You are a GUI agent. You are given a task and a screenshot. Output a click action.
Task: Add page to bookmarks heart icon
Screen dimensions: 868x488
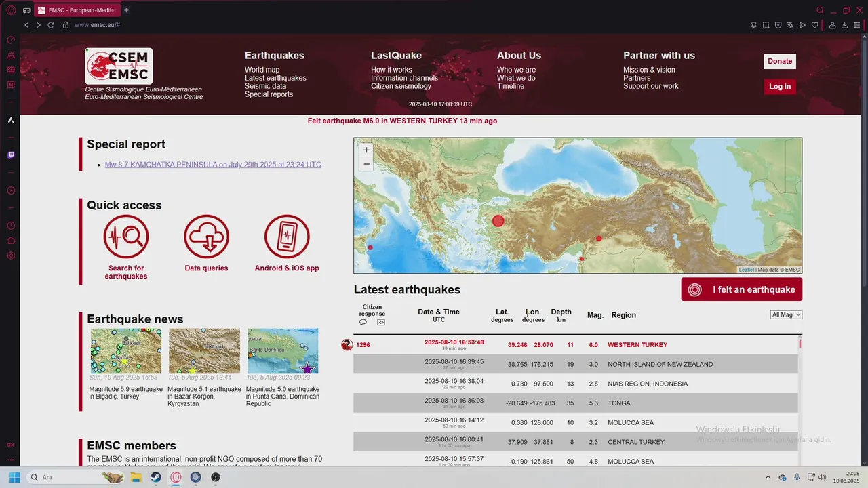click(x=814, y=25)
